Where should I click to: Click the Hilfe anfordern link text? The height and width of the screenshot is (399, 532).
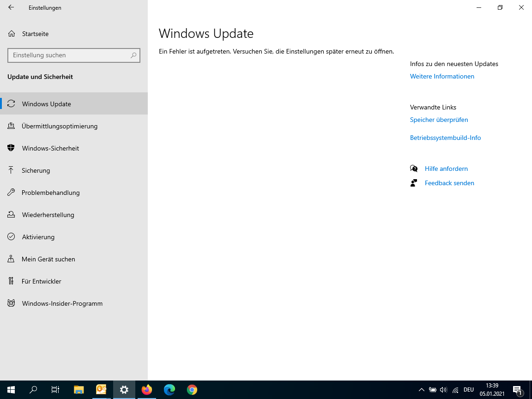(446, 169)
